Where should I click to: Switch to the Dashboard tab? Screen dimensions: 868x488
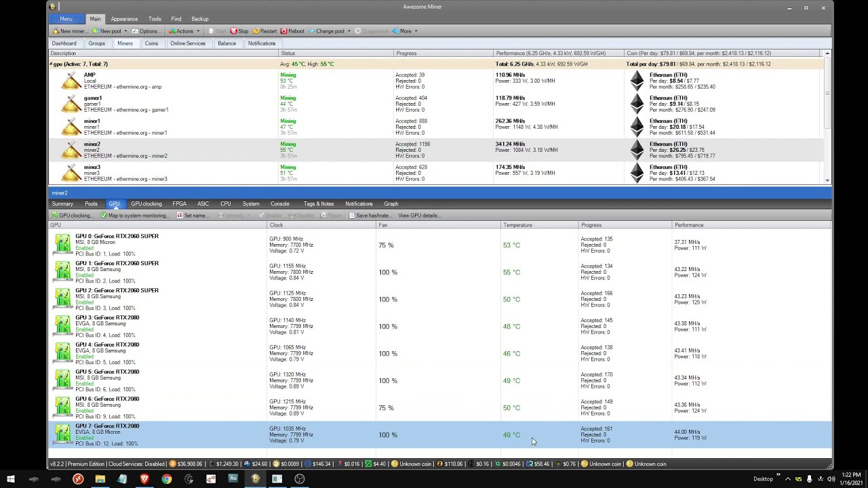(x=64, y=43)
